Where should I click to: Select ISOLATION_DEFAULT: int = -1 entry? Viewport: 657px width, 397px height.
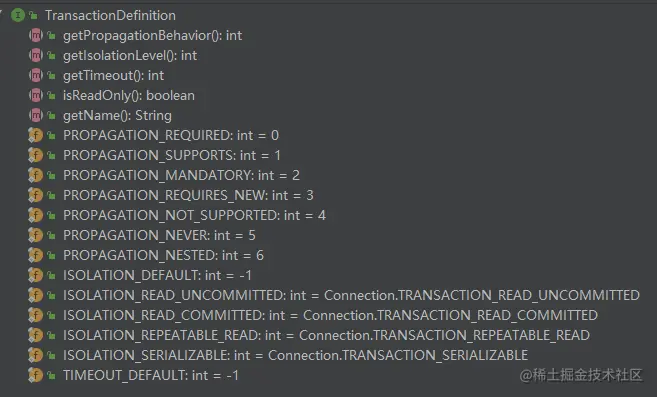pyautogui.click(x=158, y=275)
